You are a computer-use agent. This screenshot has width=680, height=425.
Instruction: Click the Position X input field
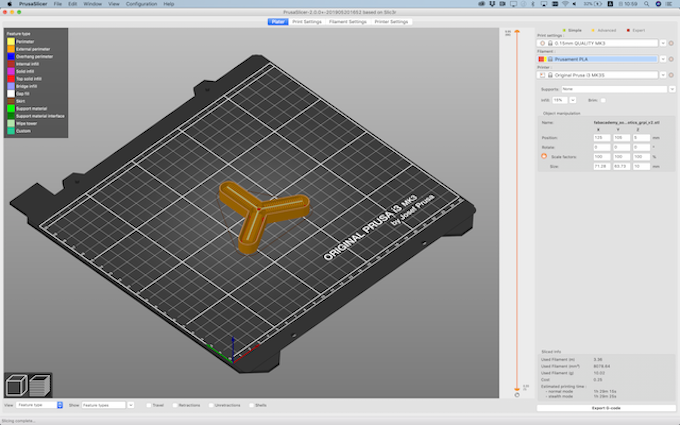[x=601, y=137]
